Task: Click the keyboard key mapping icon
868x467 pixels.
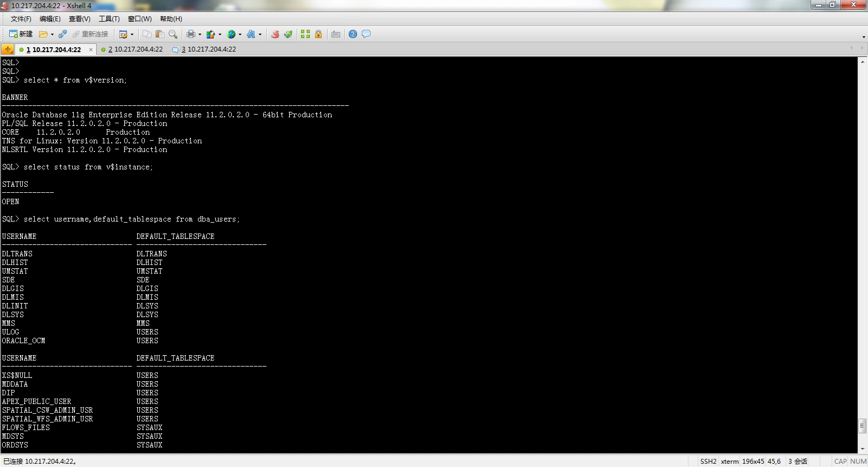Action: pos(336,34)
